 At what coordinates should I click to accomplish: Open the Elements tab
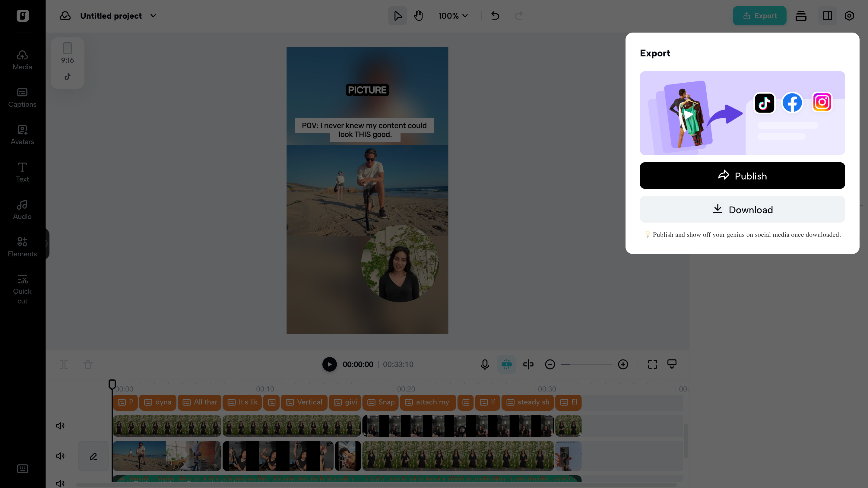(x=22, y=246)
